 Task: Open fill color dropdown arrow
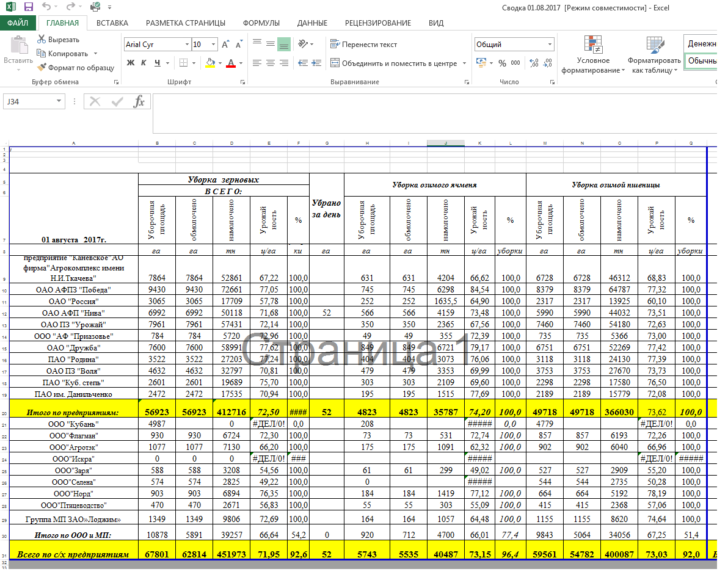click(220, 63)
